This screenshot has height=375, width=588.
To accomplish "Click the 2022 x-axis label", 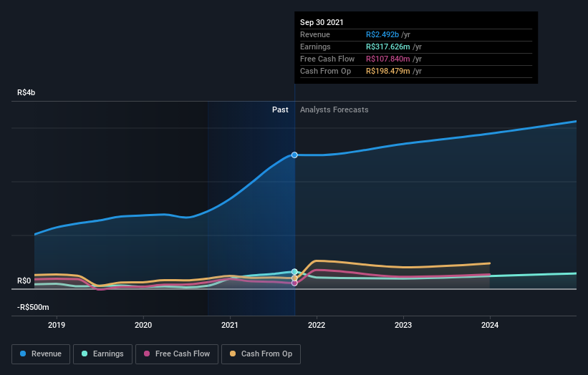I will coord(317,325).
